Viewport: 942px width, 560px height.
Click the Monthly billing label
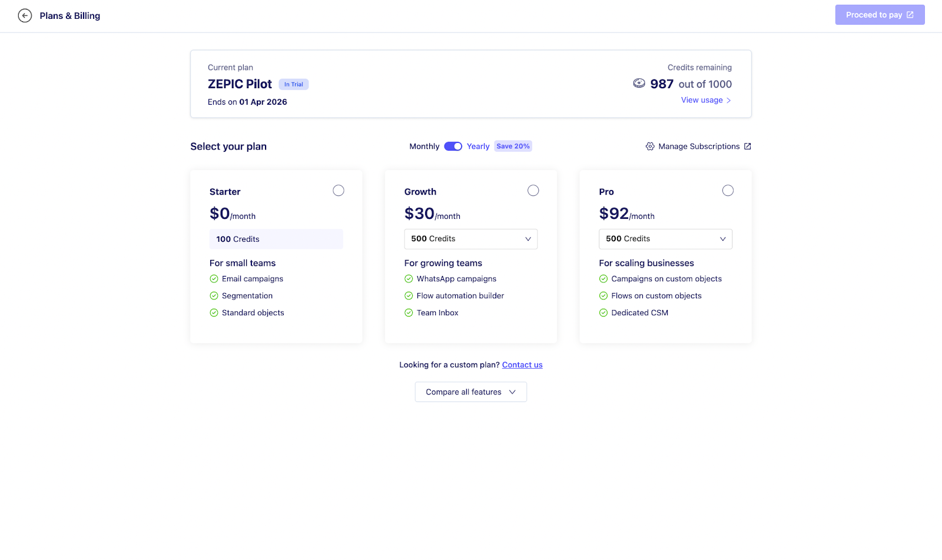tap(424, 146)
